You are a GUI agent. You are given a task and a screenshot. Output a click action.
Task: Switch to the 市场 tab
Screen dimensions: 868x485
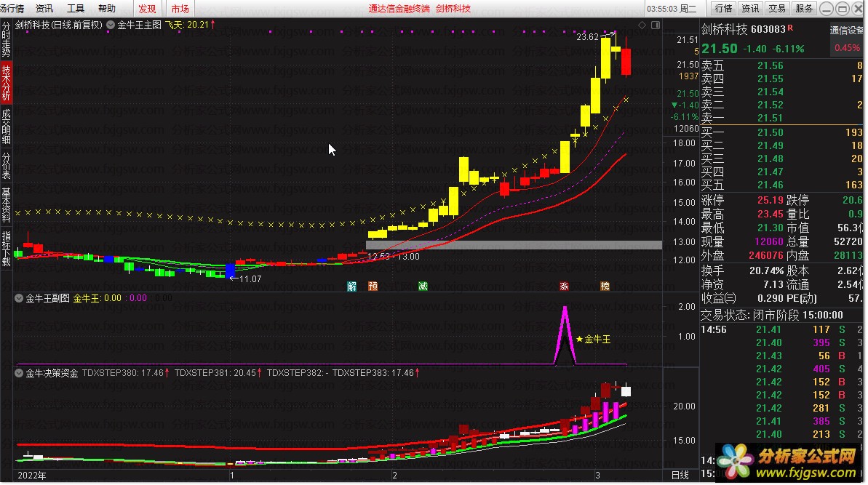[180, 8]
